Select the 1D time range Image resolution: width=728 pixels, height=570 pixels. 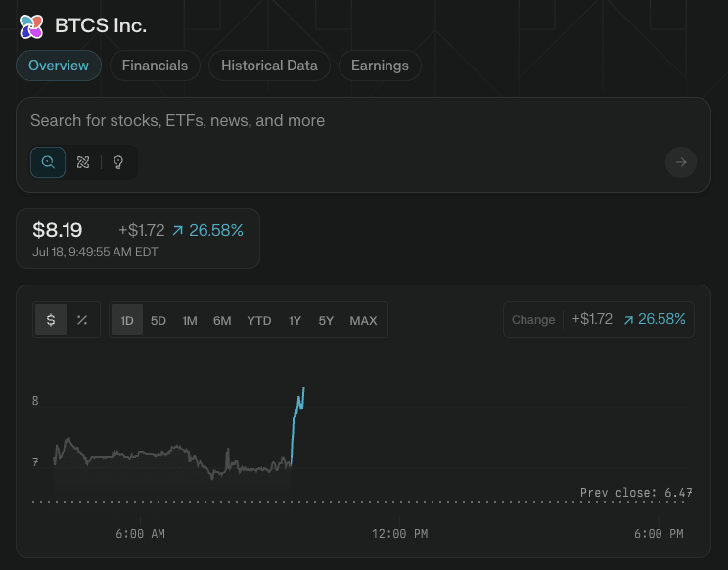(127, 320)
